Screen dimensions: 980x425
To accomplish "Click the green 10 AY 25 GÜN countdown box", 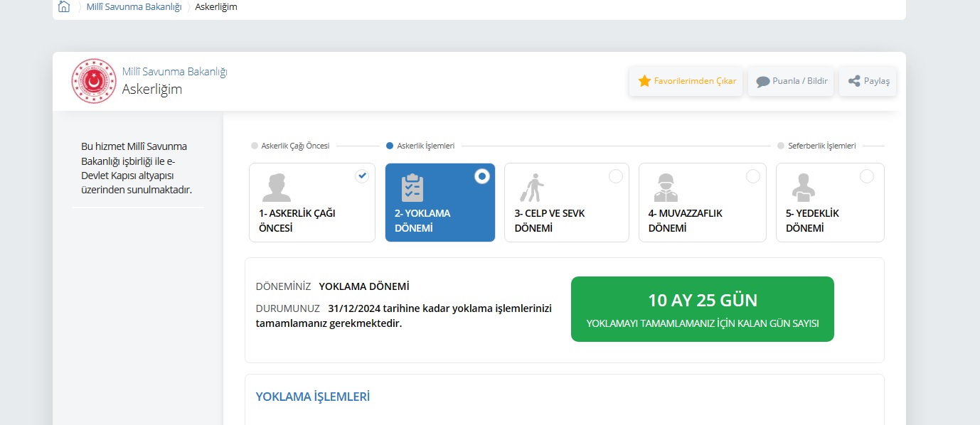I will (x=702, y=309).
